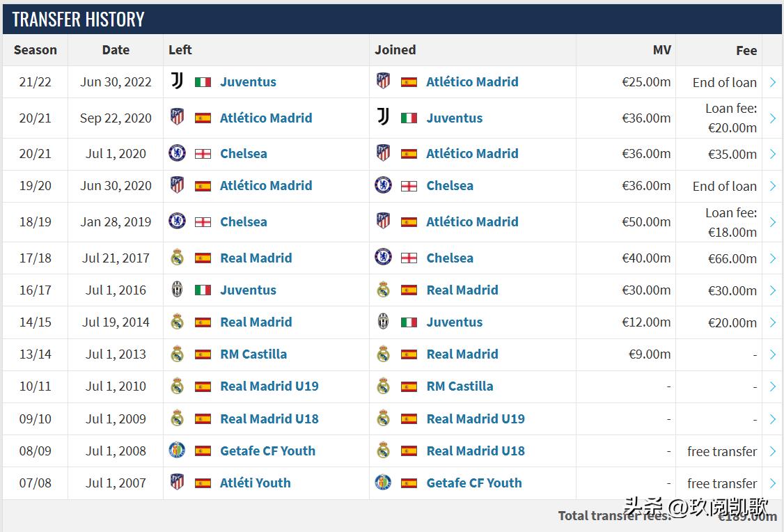This screenshot has height=532, width=784.
Task: Click England flag beside Chelsea in 18/19 row
Action: [203, 222]
